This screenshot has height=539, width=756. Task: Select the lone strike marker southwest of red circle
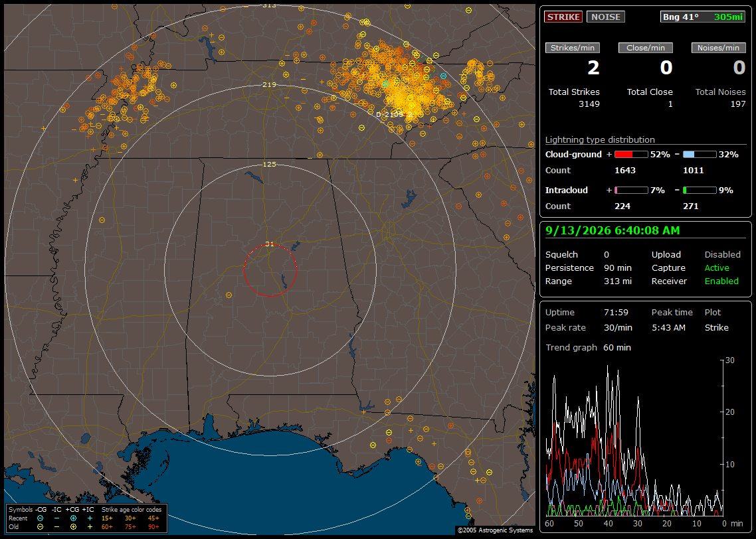(x=229, y=295)
